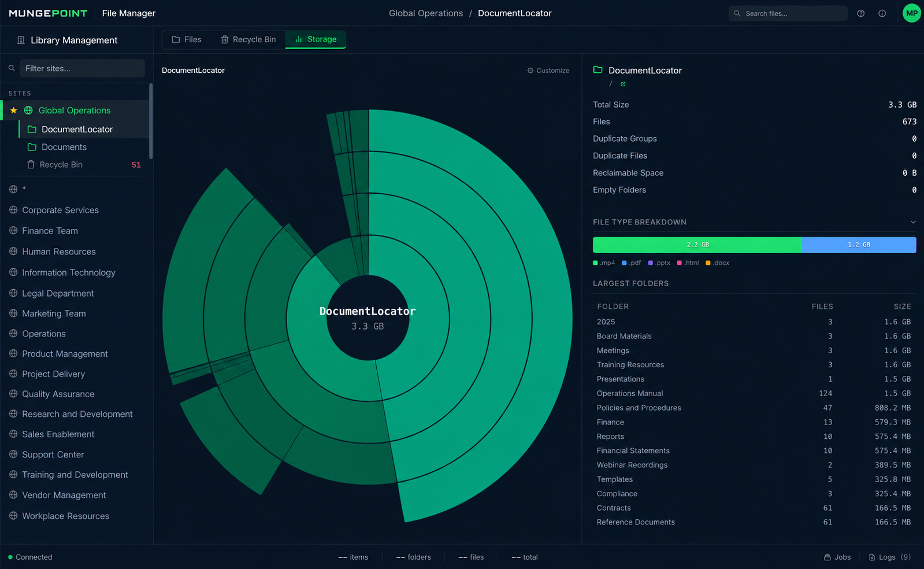
Task: Click the trash icon beside sidebar Recycle Bin
Action: [31, 165]
